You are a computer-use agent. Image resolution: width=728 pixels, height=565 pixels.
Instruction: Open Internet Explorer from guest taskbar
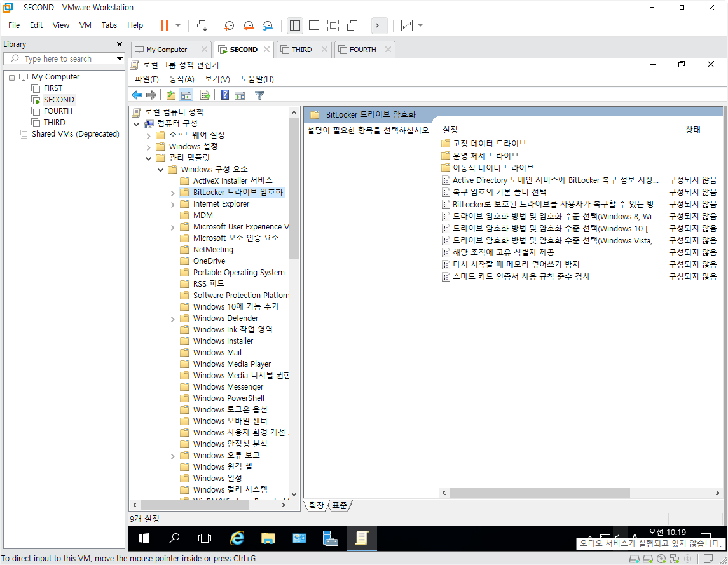[237, 538]
